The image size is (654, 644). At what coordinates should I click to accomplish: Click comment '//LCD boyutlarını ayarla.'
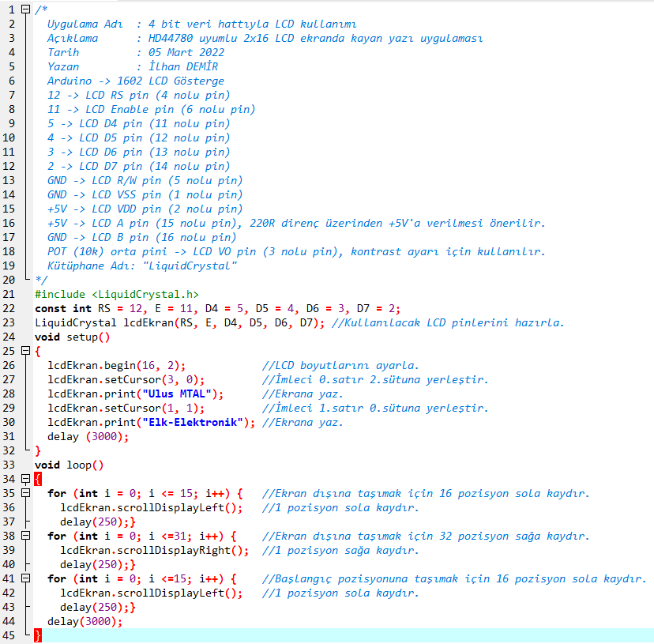[340, 366]
